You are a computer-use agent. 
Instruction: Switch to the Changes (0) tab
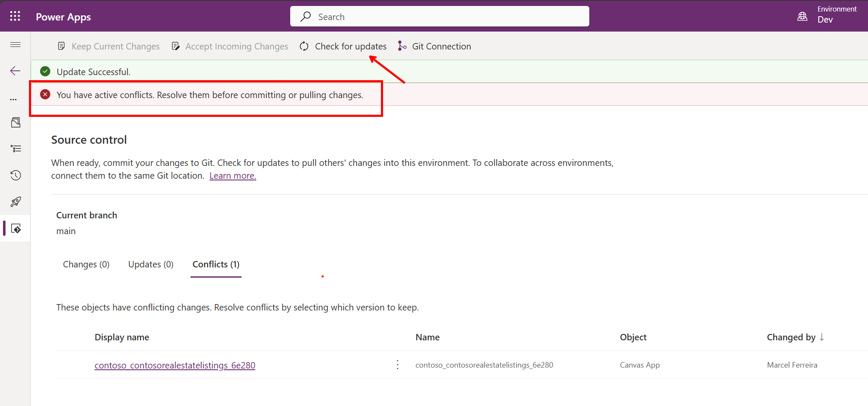click(86, 264)
